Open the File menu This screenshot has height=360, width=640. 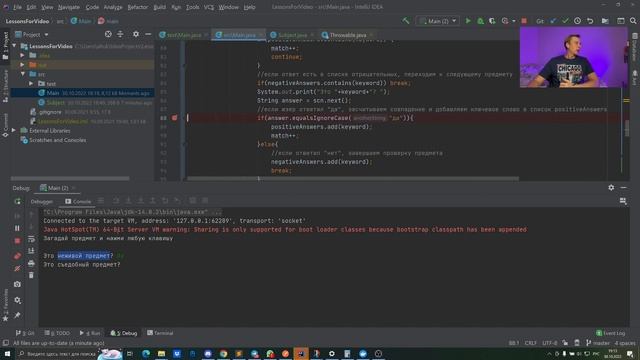click(x=17, y=7)
